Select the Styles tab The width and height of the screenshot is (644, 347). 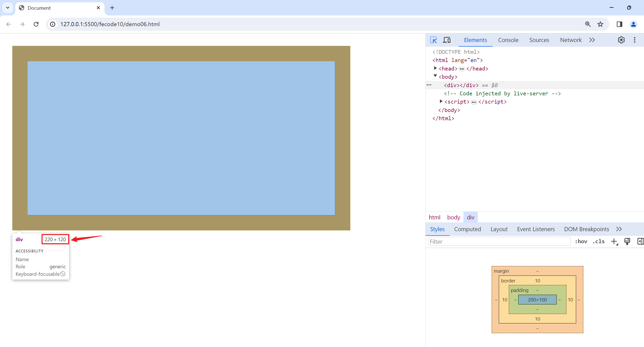point(437,229)
